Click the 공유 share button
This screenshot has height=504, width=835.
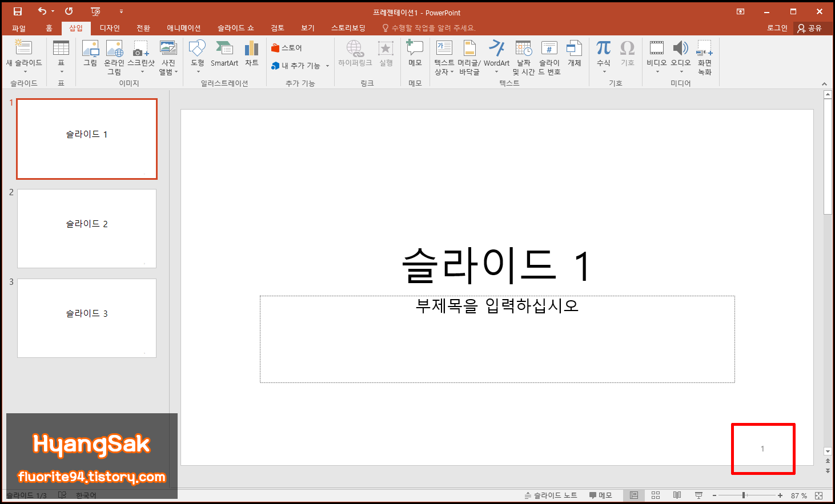click(810, 28)
